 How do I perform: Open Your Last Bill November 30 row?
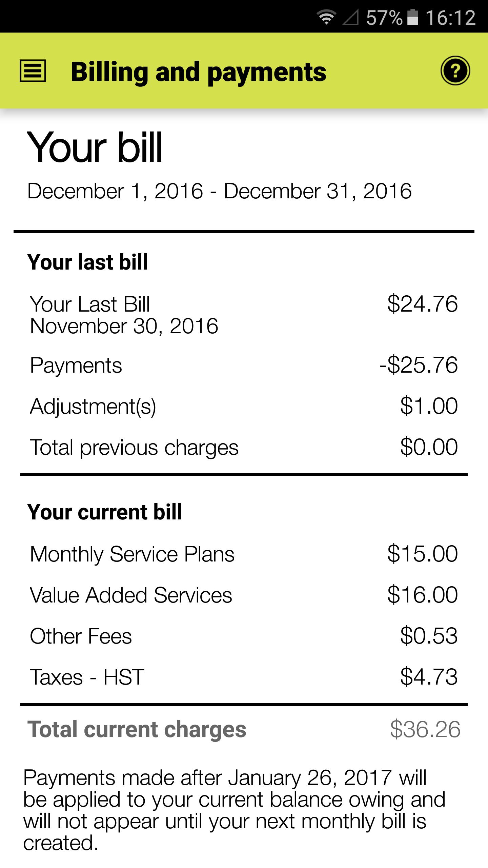pyautogui.click(x=244, y=315)
